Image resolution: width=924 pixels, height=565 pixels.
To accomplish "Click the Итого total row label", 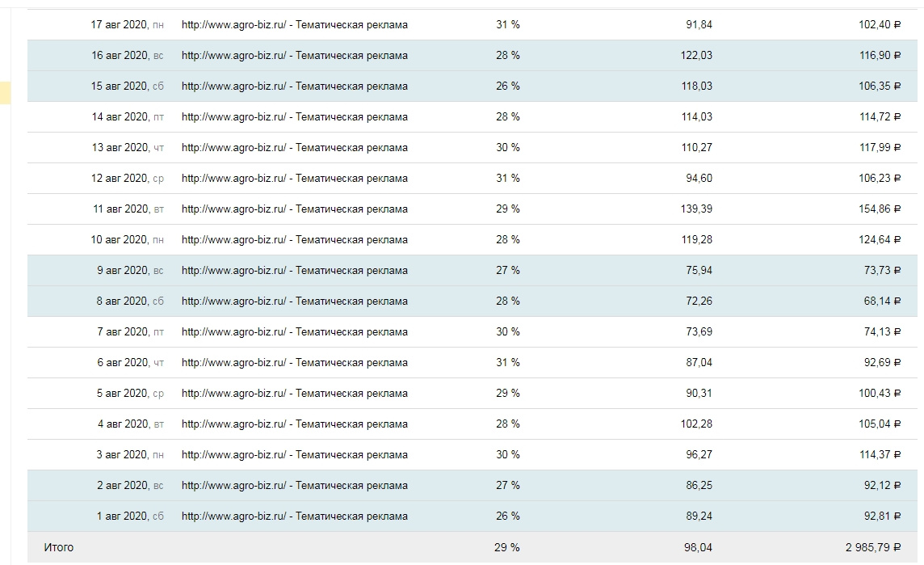I will pyautogui.click(x=58, y=547).
